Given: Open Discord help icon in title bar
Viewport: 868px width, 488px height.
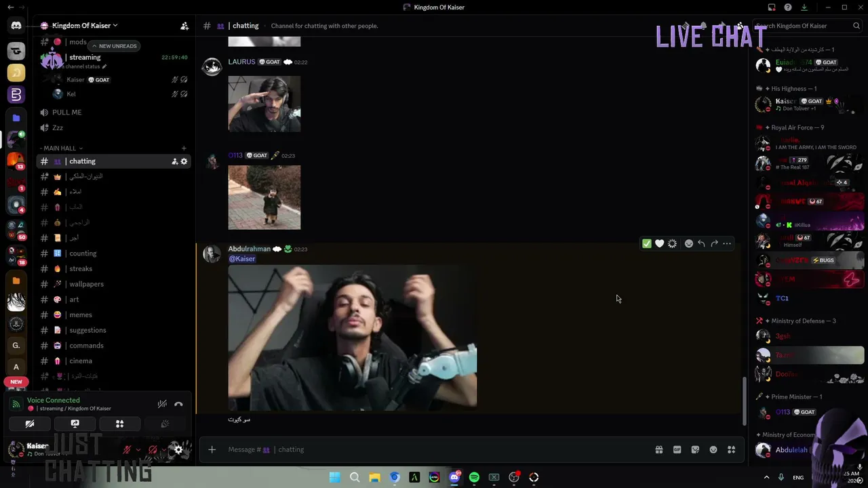Looking at the screenshot, I should (788, 7).
